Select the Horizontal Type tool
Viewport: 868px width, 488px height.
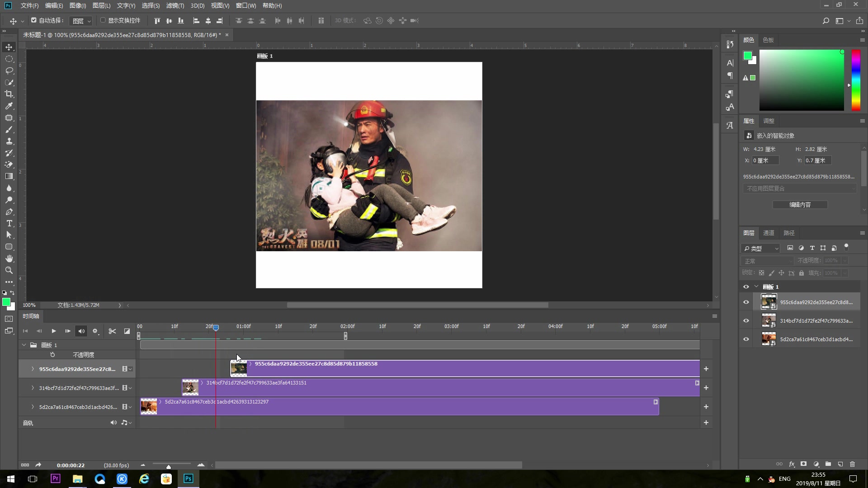click(x=9, y=223)
